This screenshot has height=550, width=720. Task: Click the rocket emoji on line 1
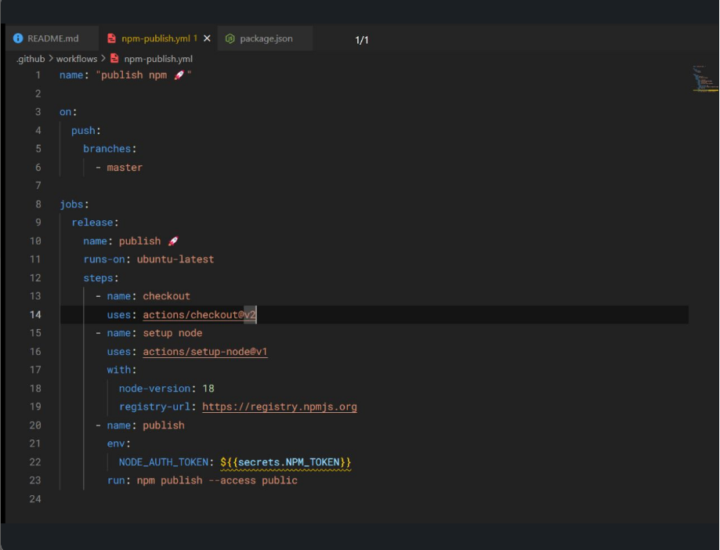click(179, 75)
